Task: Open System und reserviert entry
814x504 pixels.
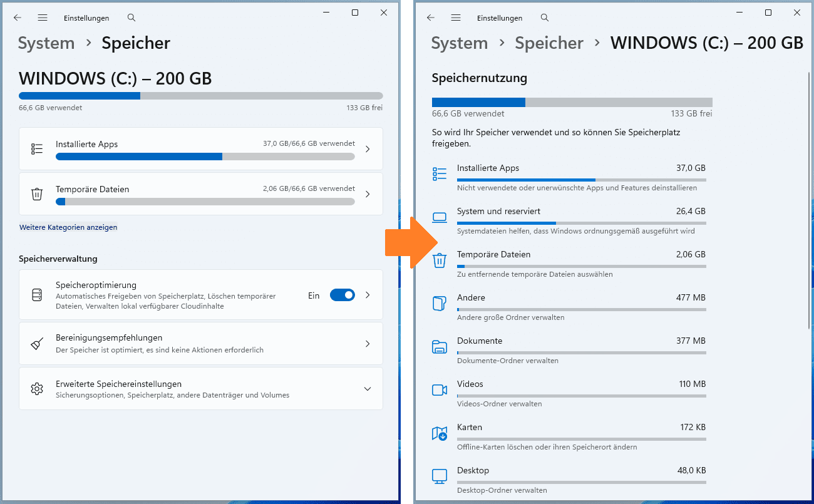Action: tap(569, 221)
